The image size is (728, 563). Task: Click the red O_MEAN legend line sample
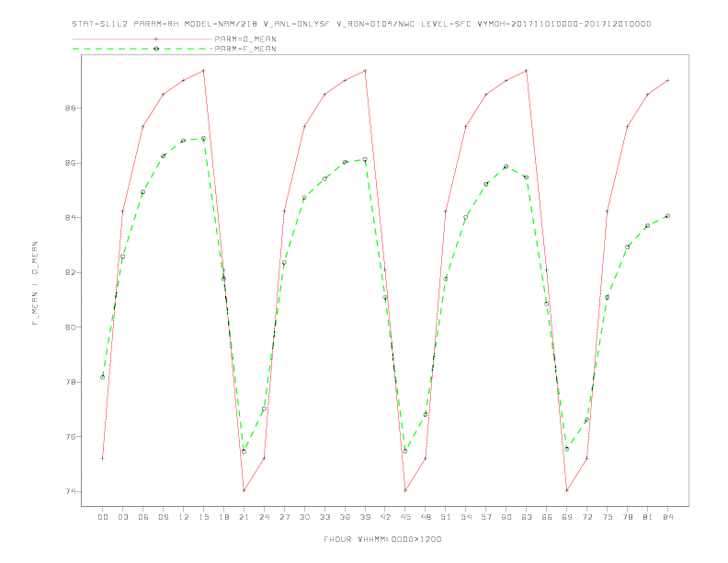tap(142, 39)
